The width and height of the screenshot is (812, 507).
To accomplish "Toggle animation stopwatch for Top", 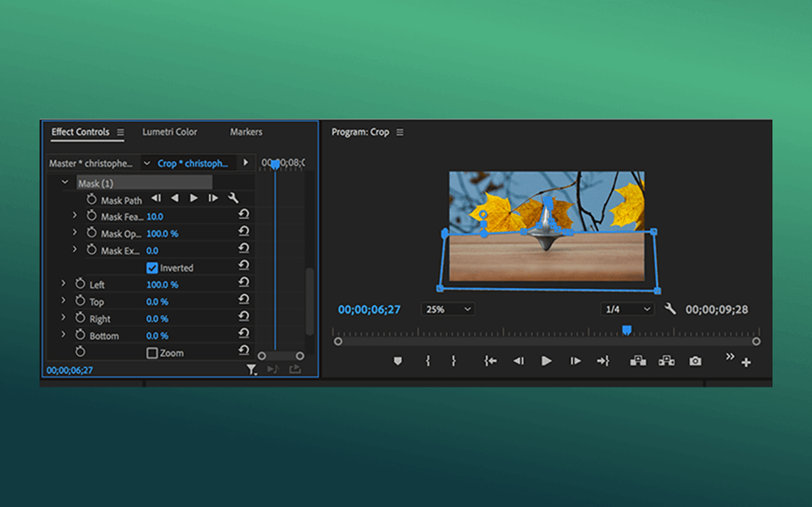I will coord(80,301).
